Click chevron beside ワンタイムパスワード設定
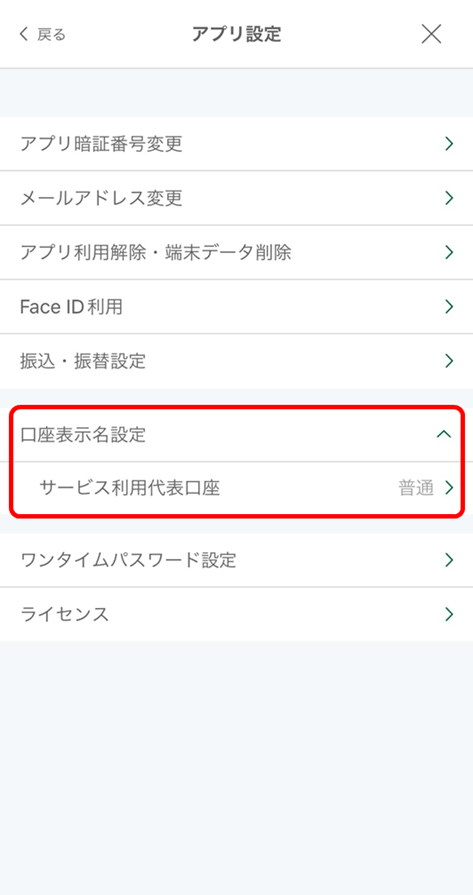This screenshot has width=473, height=895. tap(449, 560)
